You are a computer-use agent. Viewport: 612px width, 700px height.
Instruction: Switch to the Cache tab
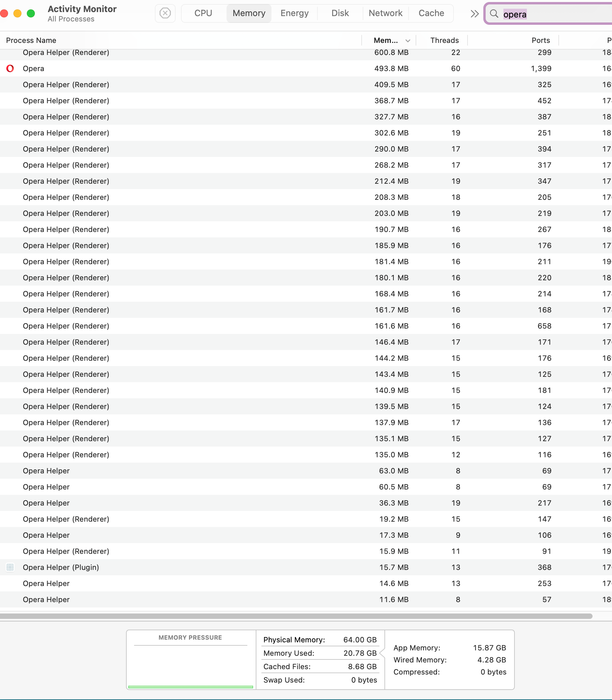click(431, 13)
